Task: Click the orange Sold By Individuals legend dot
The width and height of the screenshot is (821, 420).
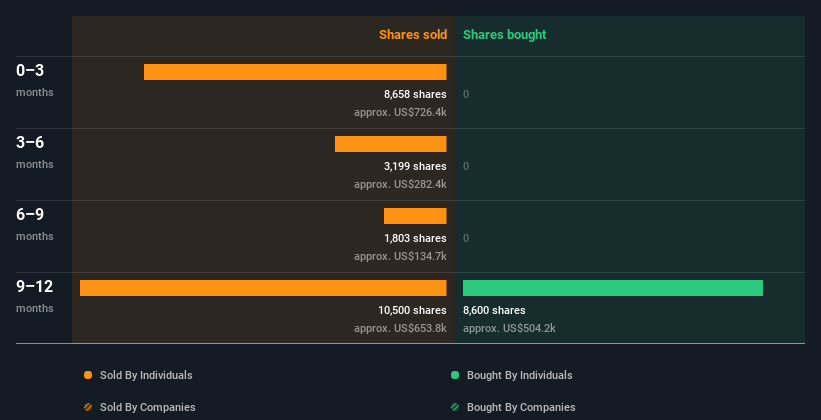Action: [88, 375]
